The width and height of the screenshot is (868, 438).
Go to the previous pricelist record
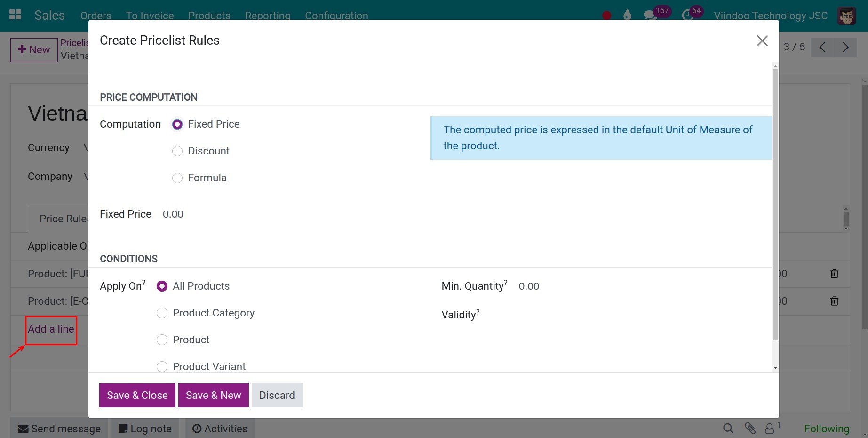[x=822, y=47]
